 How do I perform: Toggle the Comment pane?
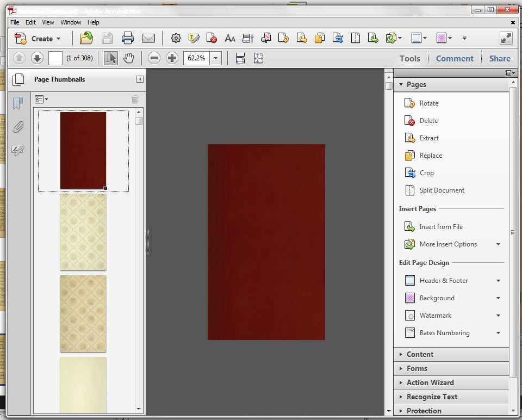455,59
